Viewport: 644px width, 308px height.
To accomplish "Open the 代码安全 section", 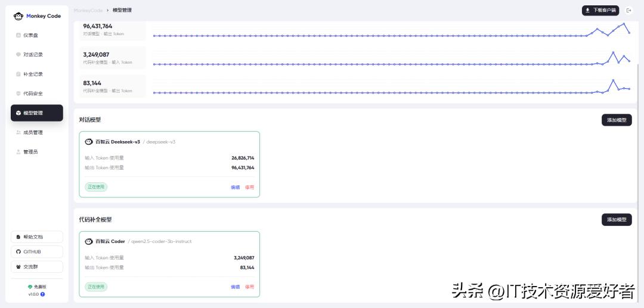I will (37, 94).
